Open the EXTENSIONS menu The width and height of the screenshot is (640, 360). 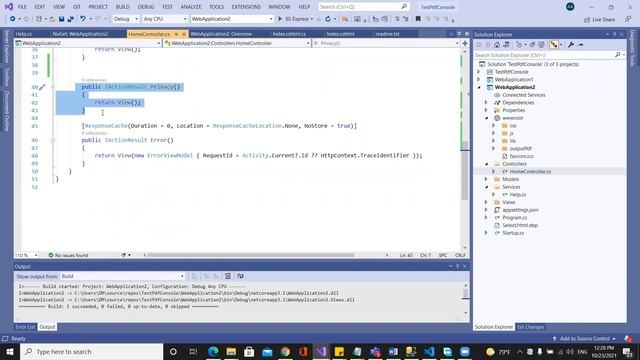coord(246,7)
